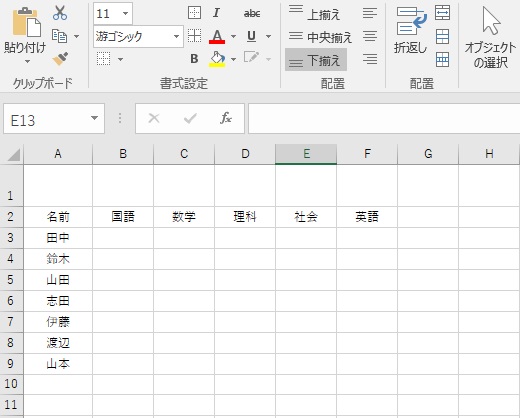Click cell containing 社会

pos(306,217)
